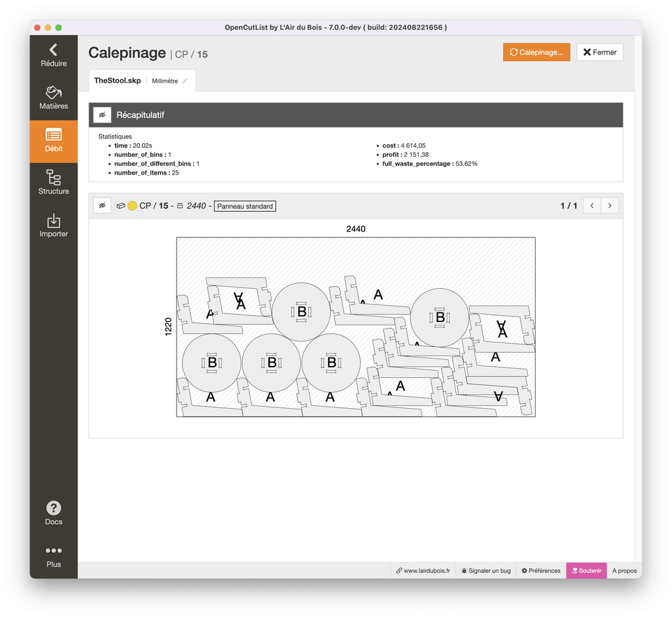
Task: Click the time : 20.02s statistic
Action: pos(133,146)
